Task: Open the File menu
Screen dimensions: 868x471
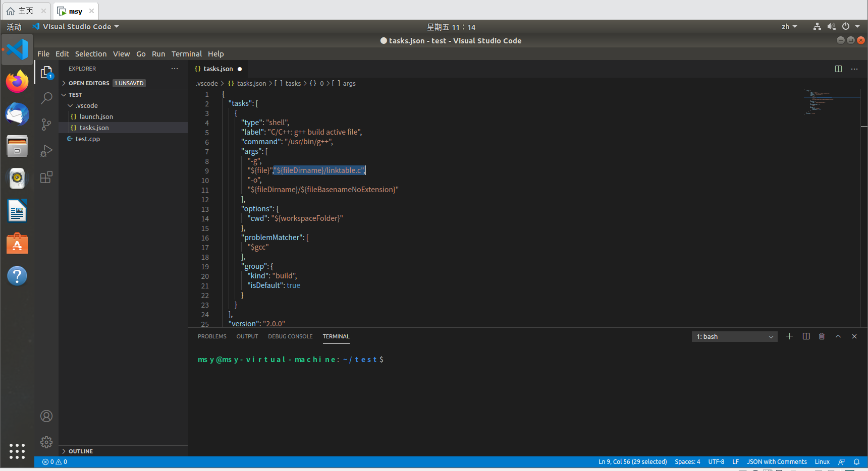Action: pos(43,54)
